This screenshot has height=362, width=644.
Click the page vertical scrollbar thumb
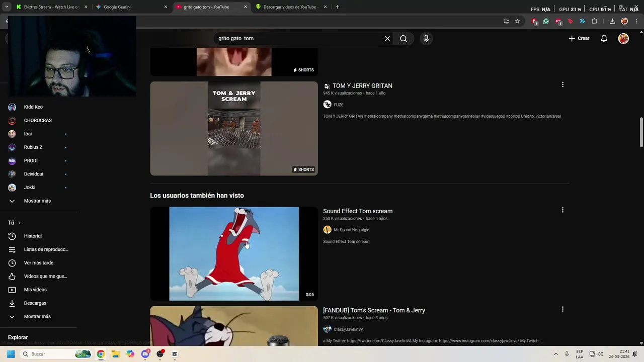point(641,133)
